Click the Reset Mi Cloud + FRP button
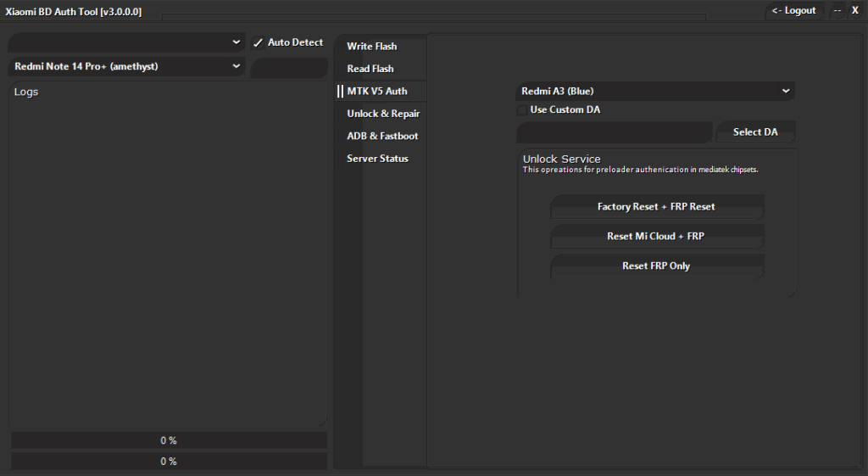 [656, 237]
